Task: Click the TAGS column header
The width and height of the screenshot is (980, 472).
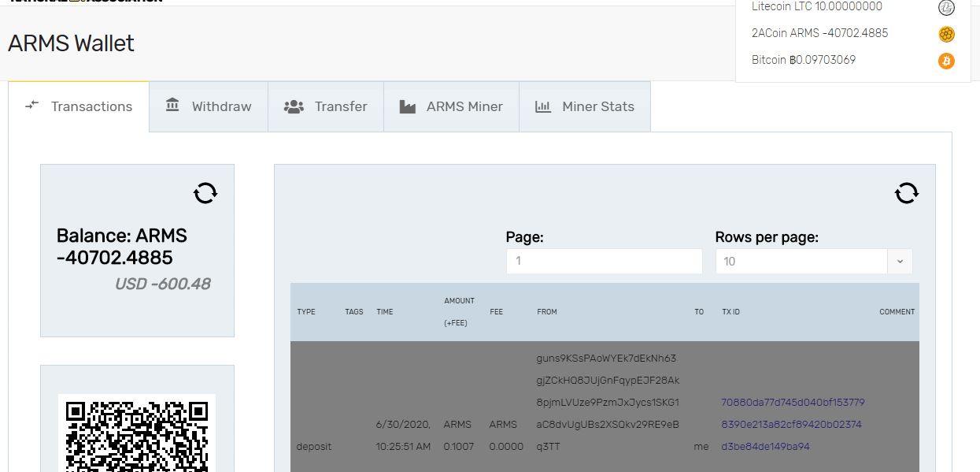Action: (x=354, y=312)
